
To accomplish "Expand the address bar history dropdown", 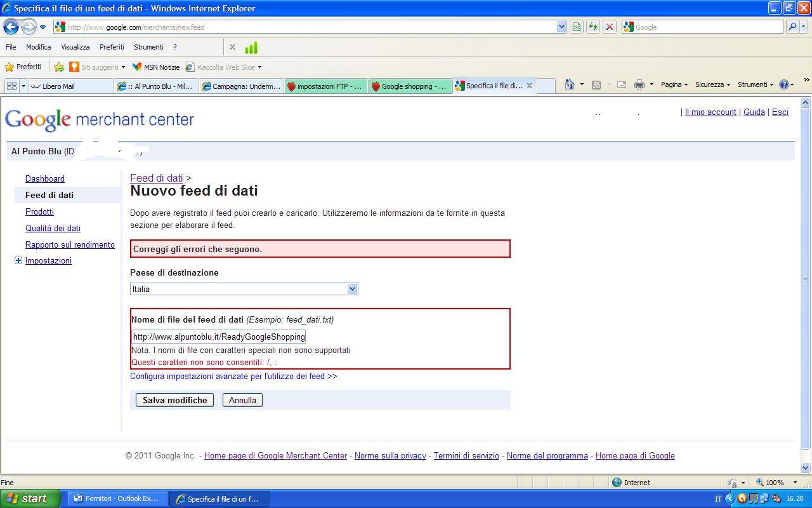I will (x=561, y=27).
